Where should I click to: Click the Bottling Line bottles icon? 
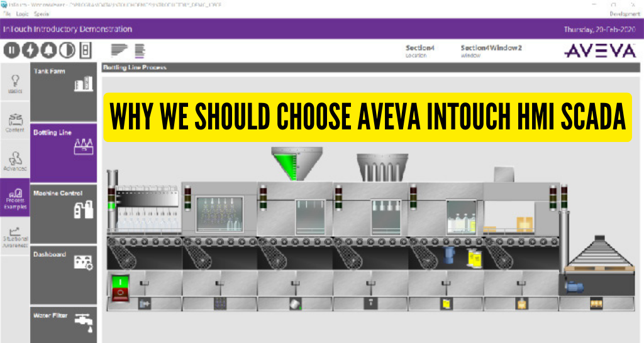coord(84,146)
